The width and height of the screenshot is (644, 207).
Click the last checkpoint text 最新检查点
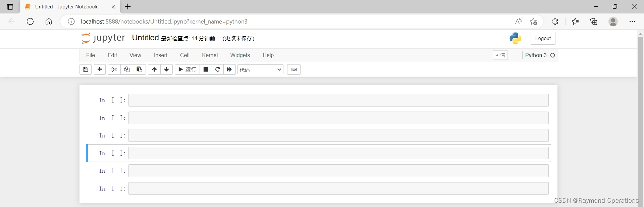coord(188,39)
